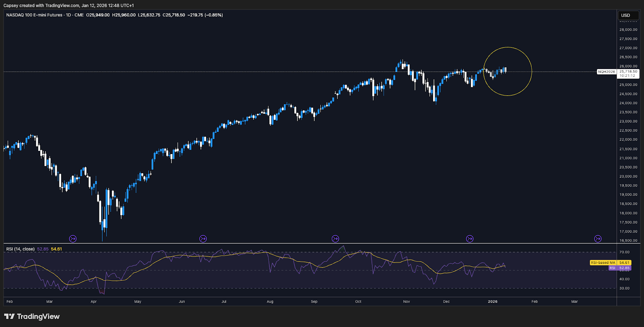This screenshot has width=644, height=327.
Task: Click the bold 2026 time axis label
Action: point(493,302)
